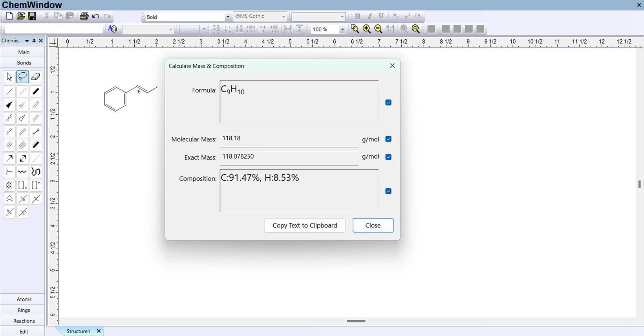Select the Lasso selection tool
Image resolution: width=644 pixels, height=336 pixels.
coord(22,77)
